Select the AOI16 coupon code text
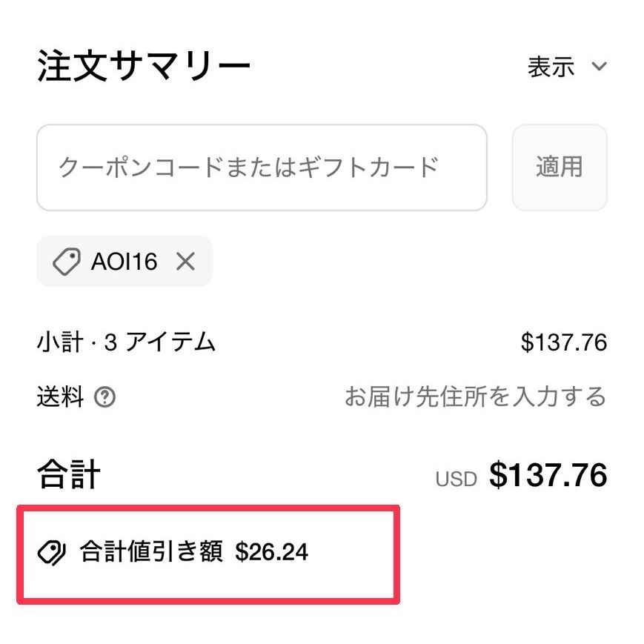The width and height of the screenshot is (644, 644). [x=124, y=262]
